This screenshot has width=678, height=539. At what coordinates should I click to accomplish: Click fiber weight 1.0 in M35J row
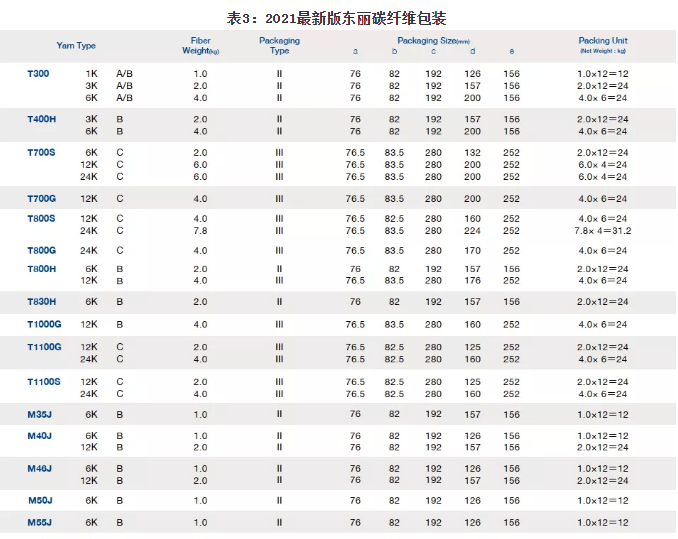pos(200,415)
